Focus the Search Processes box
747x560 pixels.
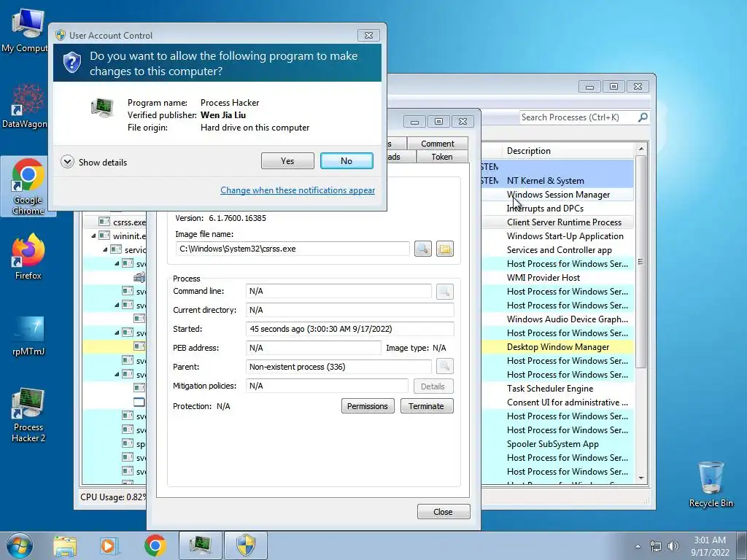coord(578,117)
